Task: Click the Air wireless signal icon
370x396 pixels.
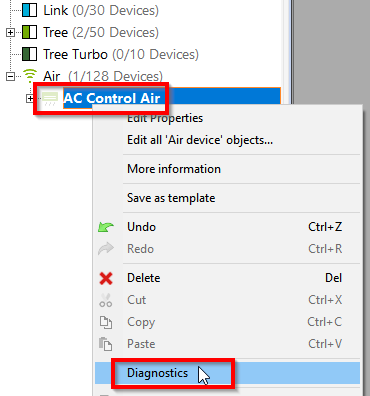Action: pyautogui.click(x=30, y=75)
